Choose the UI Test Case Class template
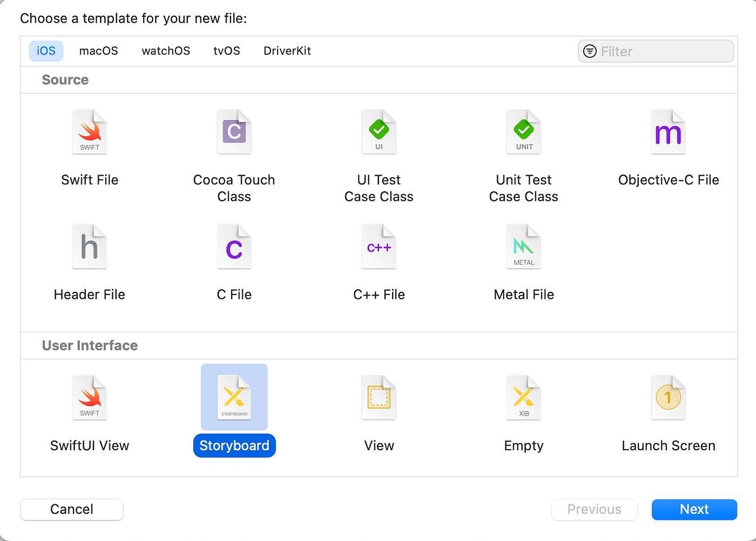 [379, 131]
